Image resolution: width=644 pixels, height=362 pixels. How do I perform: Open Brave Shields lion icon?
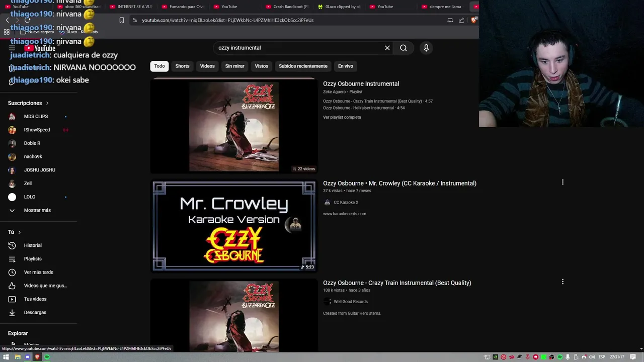click(473, 20)
